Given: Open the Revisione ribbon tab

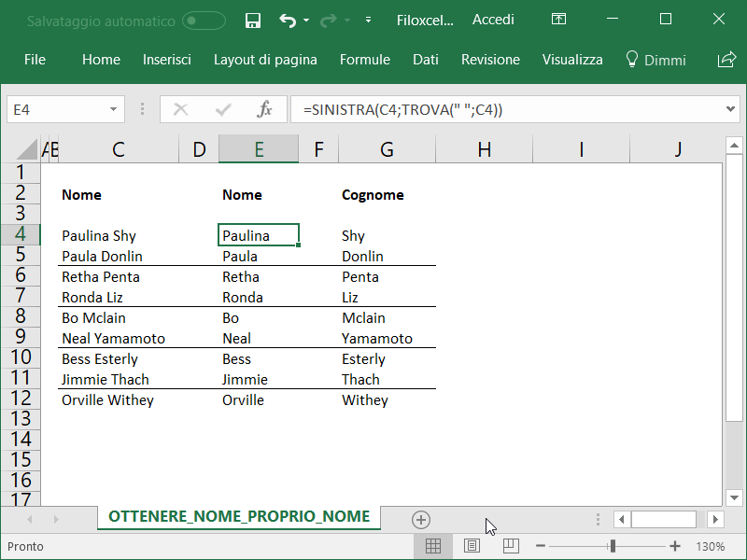Looking at the screenshot, I should 490,60.
